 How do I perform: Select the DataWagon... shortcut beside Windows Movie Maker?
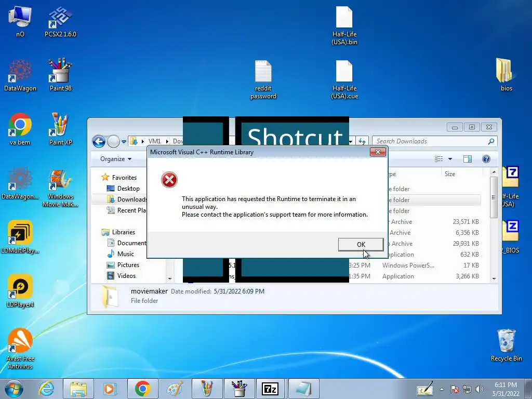click(20, 183)
